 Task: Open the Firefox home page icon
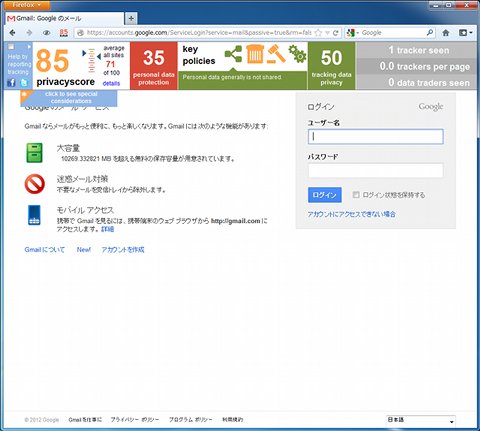pyautogui.click(x=446, y=33)
